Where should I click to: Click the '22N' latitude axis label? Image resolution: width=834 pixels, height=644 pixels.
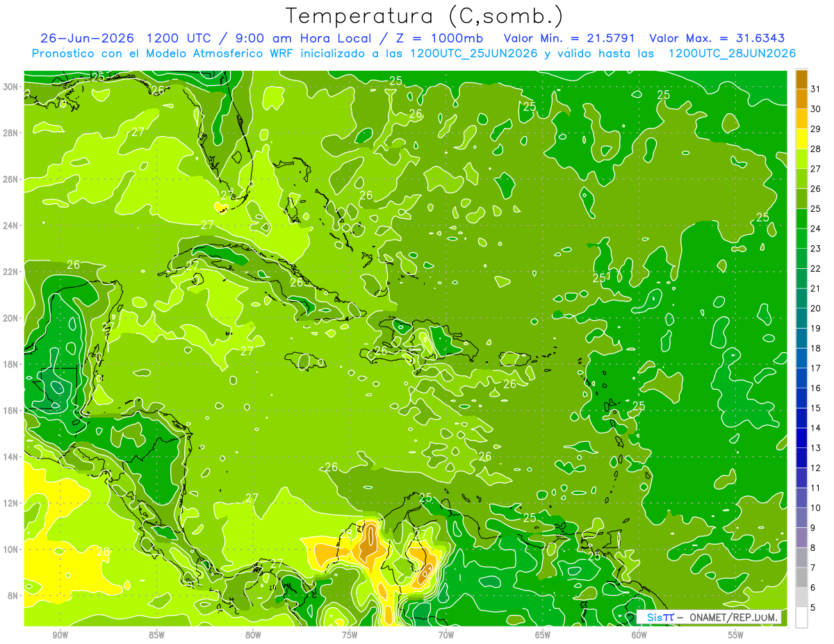click(x=10, y=272)
